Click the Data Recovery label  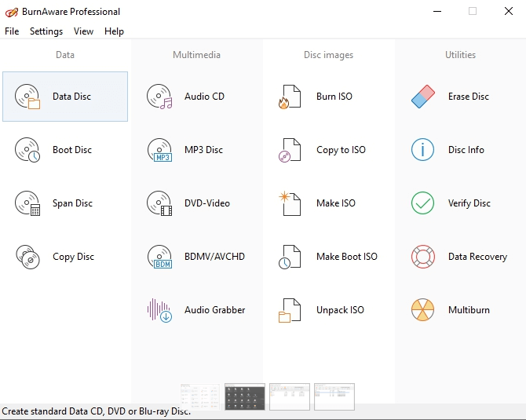pyautogui.click(x=477, y=257)
